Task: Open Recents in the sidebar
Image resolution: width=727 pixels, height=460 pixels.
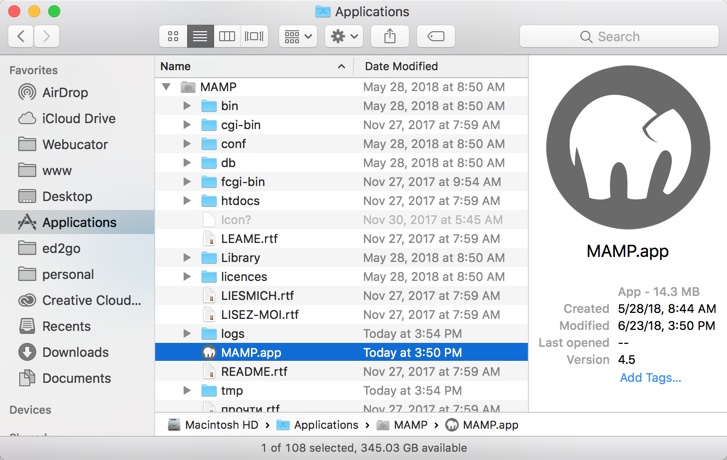Action: (x=77, y=326)
